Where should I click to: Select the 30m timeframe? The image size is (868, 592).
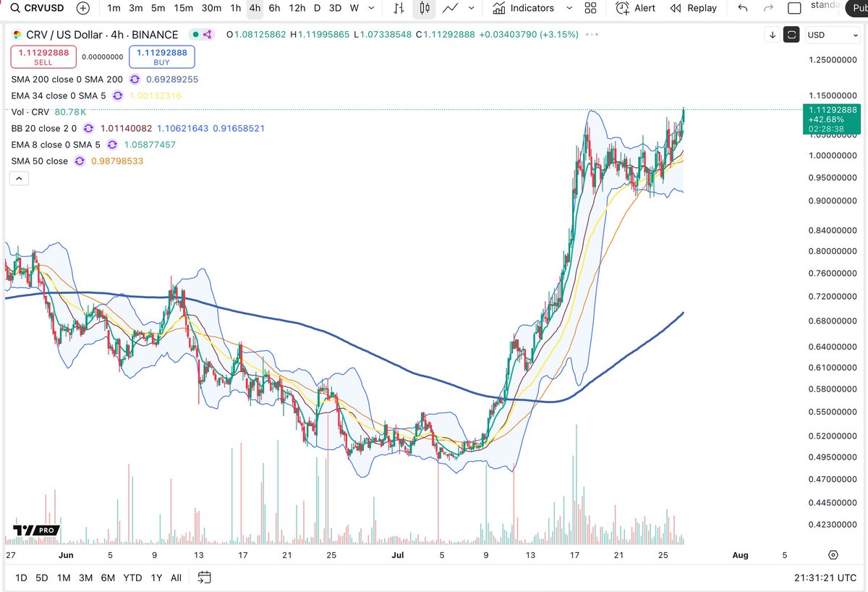click(211, 8)
